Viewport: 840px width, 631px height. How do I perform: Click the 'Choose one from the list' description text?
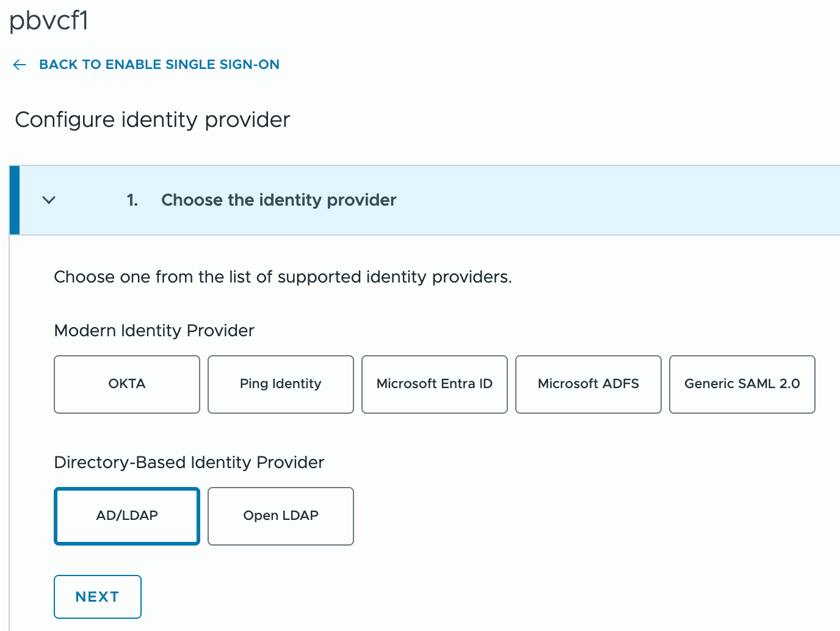pos(283,277)
